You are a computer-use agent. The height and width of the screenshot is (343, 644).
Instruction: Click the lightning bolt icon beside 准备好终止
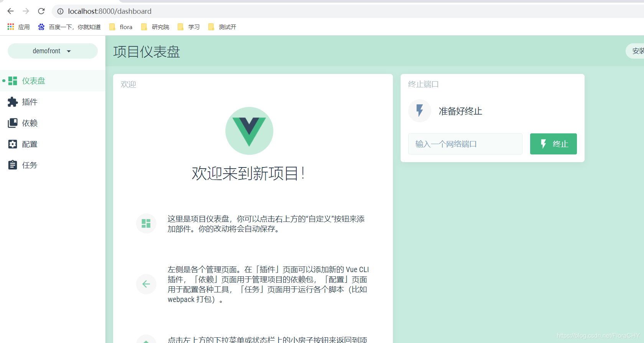(x=420, y=111)
